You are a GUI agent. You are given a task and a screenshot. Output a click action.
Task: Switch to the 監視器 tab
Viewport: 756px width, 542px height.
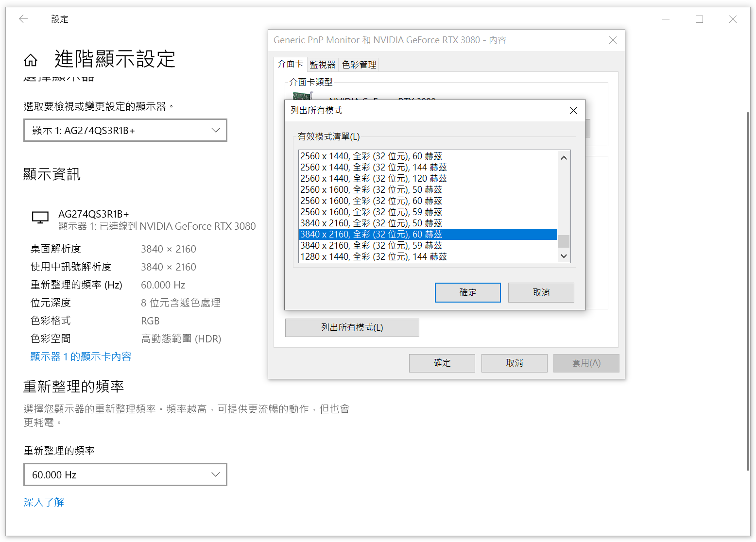(x=323, y=65)
